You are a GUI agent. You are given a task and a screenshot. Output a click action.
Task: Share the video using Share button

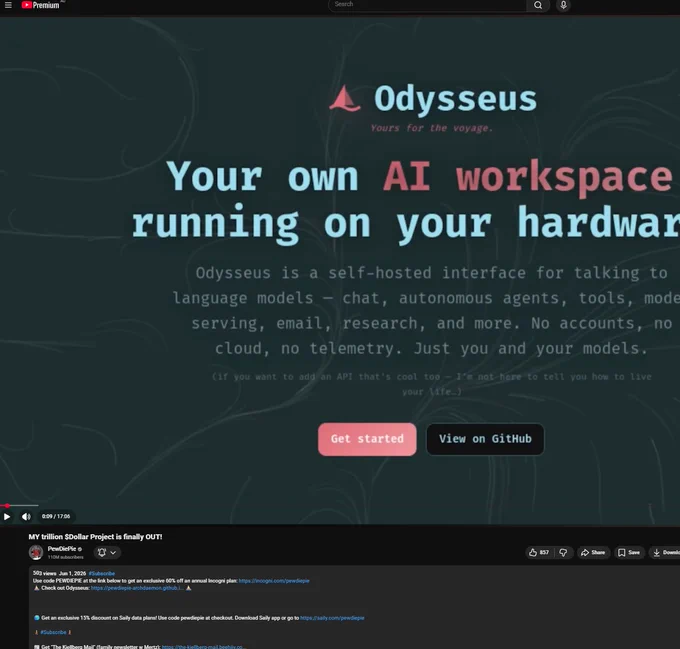tap(593, 552)
